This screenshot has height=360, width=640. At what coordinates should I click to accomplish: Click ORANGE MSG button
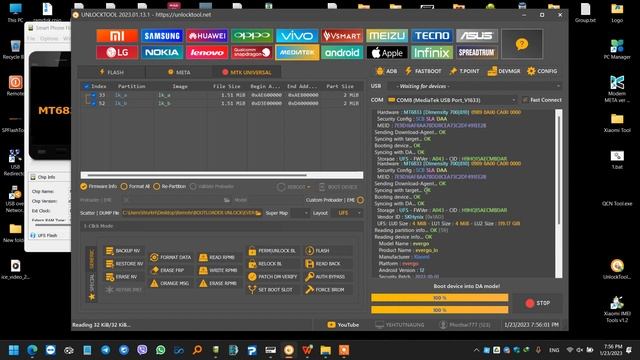click(x=171, y=283)
